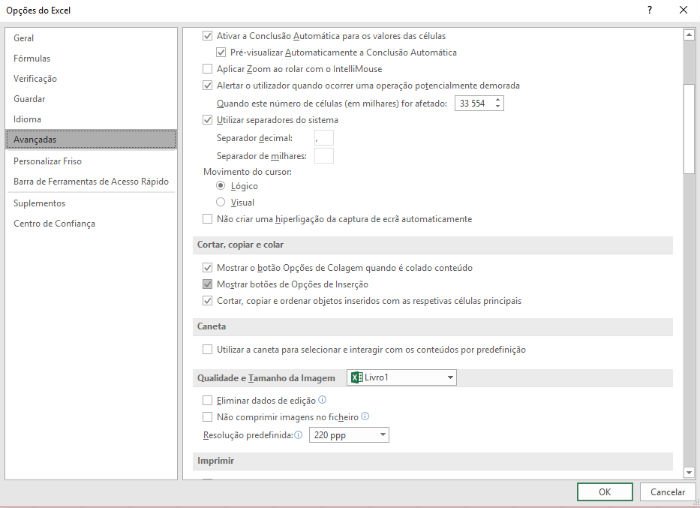
Task: Toggle Mostrar botões de Opções de Inserção
Action: coord(207,284)
